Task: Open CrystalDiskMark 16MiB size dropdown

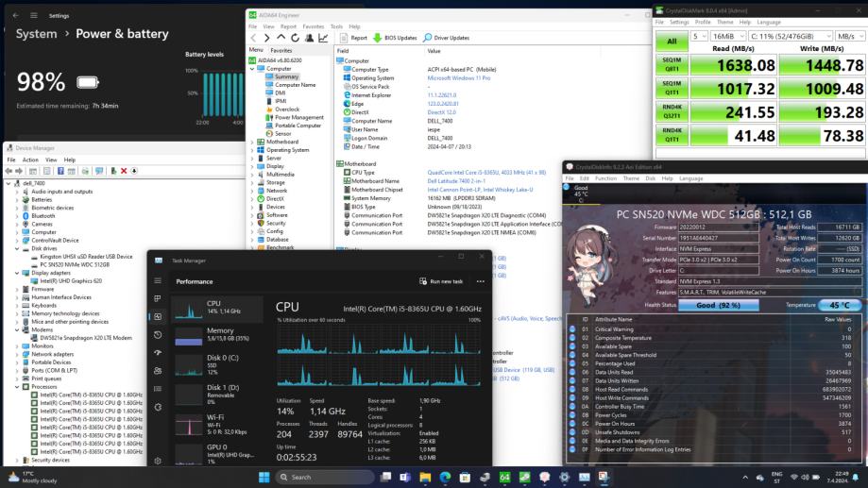Action: [728, 36]
